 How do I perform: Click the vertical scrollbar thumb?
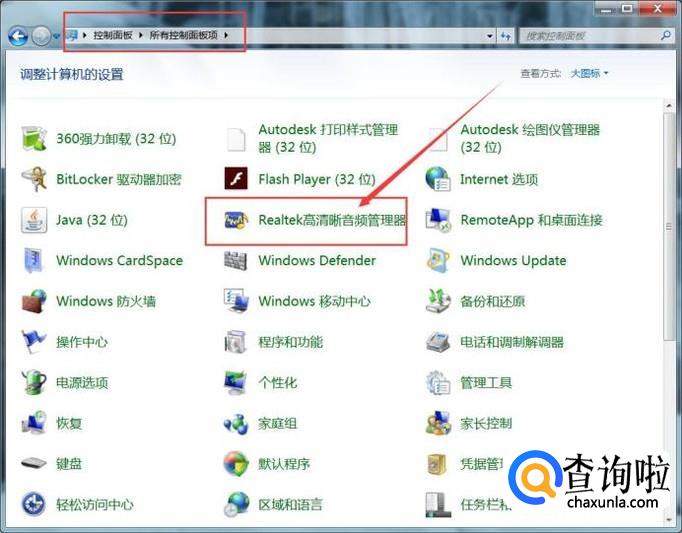pos(669,226)
